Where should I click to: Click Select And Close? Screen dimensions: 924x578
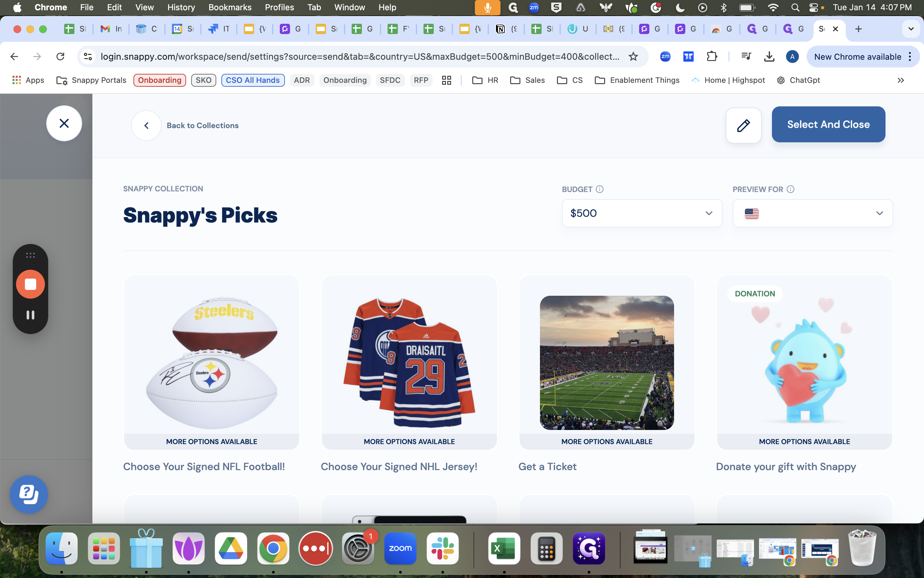(828, 124)
